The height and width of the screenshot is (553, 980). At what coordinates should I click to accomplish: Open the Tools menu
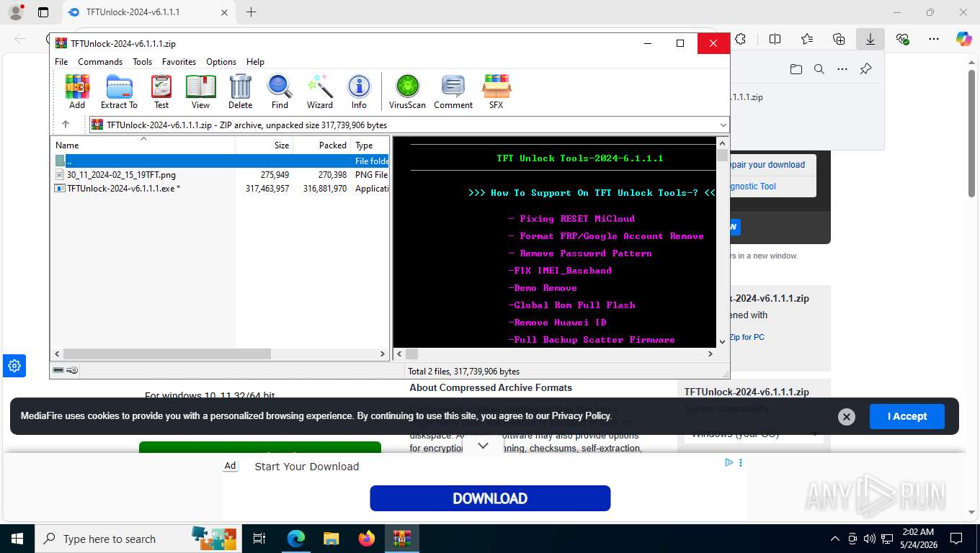coord(142,62)
